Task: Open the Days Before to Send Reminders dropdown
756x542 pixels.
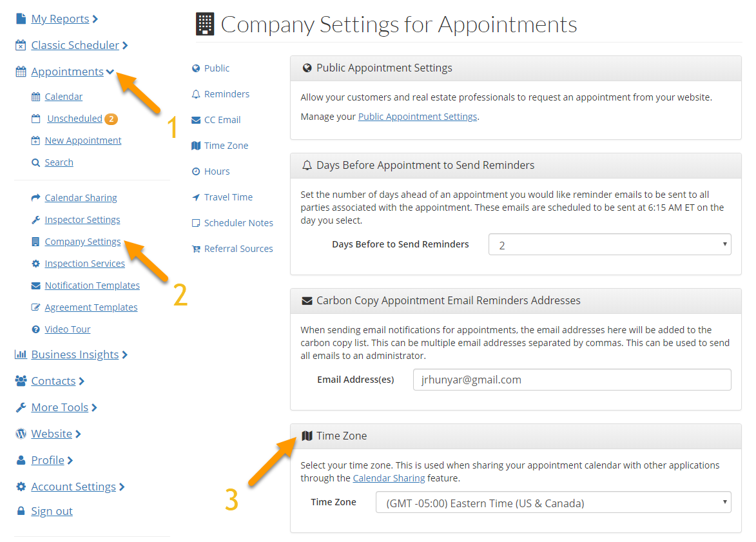Action: point(610,244)
